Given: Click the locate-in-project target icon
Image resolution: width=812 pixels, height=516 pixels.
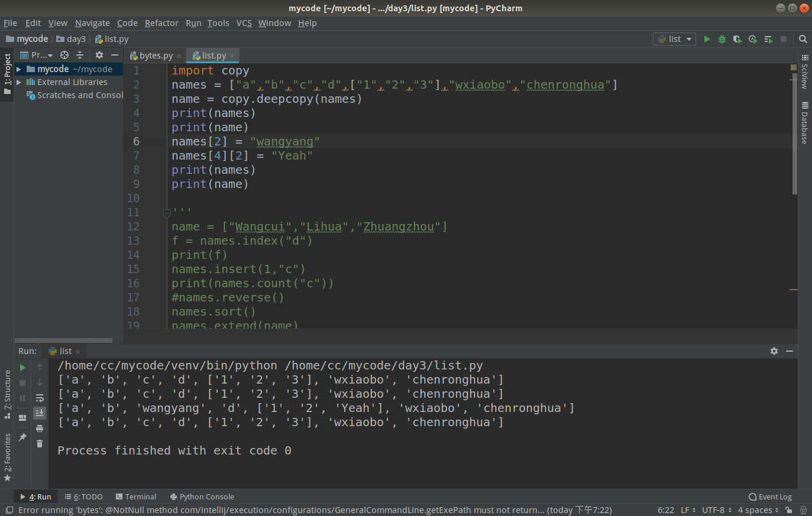Looking at the screenshot, I should pyautogui.click(x=64, y=55).
